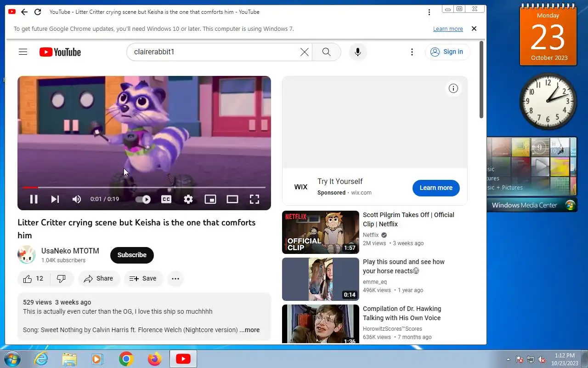Dislike the video
This screenshot has width=588, height=368.
(x=62, y=278)
